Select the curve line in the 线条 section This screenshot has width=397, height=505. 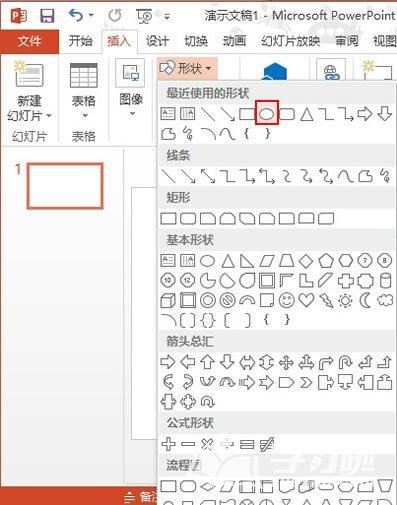(x=346, y=176)
